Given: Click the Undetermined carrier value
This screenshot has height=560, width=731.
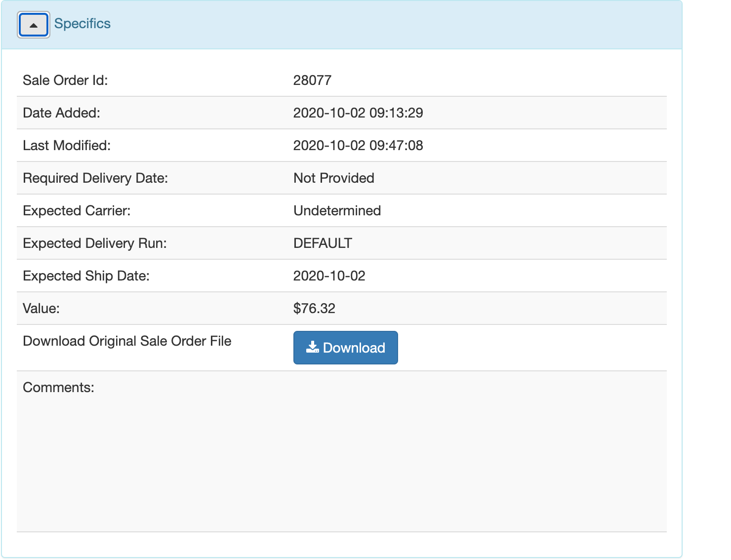Looking at the screenshot, I should click(337, 211).
